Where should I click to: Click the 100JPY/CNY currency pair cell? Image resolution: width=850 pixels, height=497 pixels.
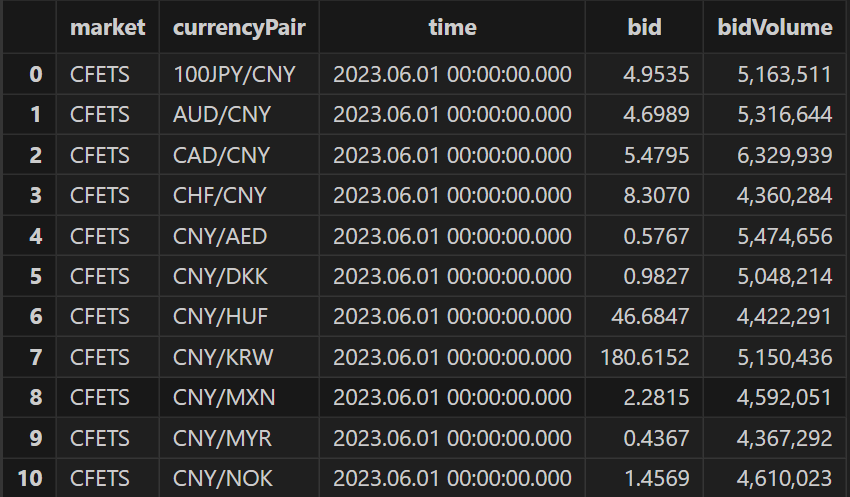click(234, 74)
